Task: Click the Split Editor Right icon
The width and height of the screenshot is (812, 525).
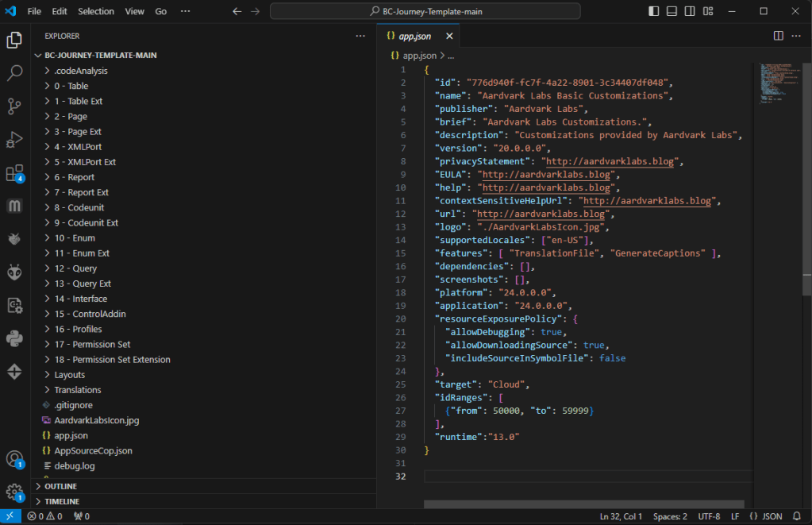Action: click(778, 36)
